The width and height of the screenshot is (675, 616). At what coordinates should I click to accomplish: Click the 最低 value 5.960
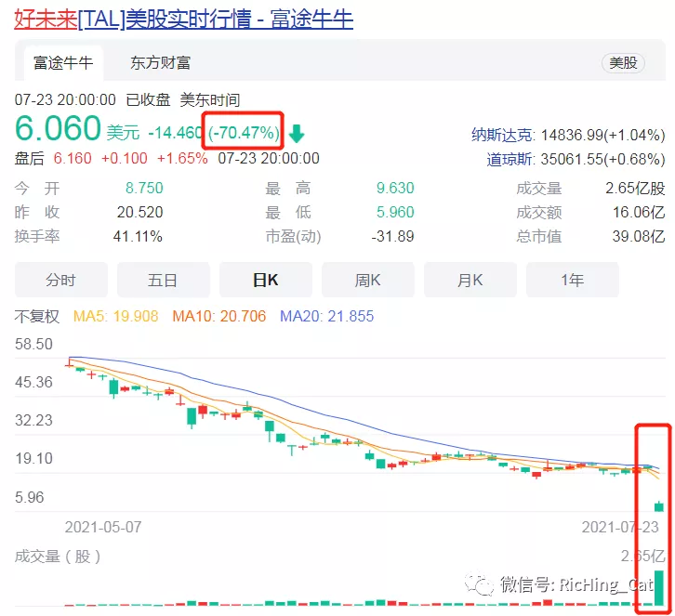(395, 212)
